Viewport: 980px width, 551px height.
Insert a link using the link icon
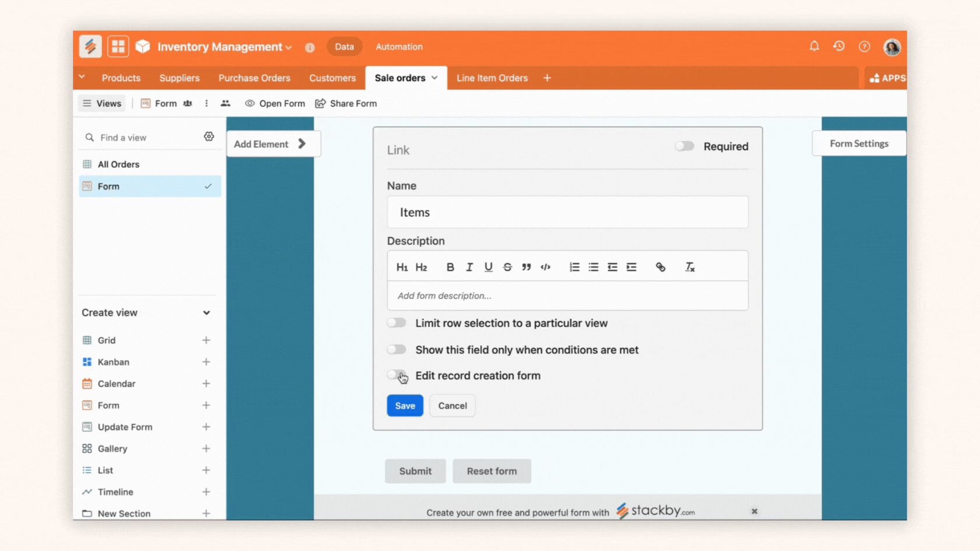[660, 267]
